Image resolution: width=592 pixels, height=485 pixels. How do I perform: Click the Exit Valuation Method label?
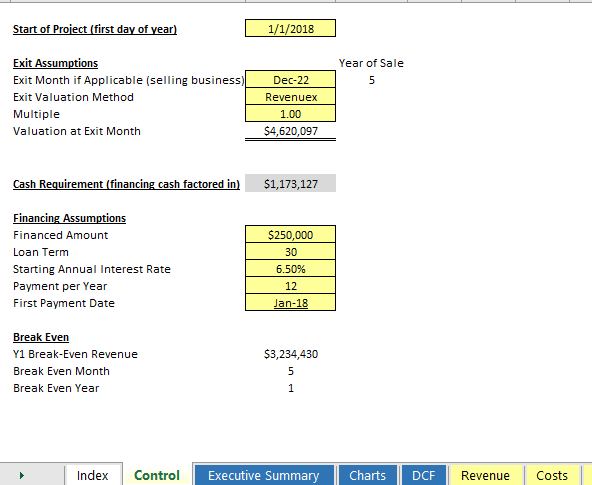click(73, 97)
